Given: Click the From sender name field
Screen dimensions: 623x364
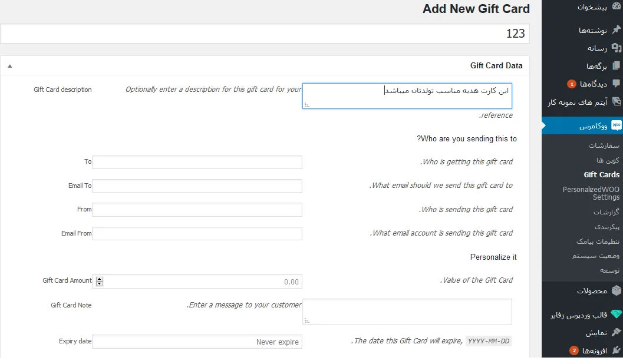Looking at the screenshot, I should 197,210.
